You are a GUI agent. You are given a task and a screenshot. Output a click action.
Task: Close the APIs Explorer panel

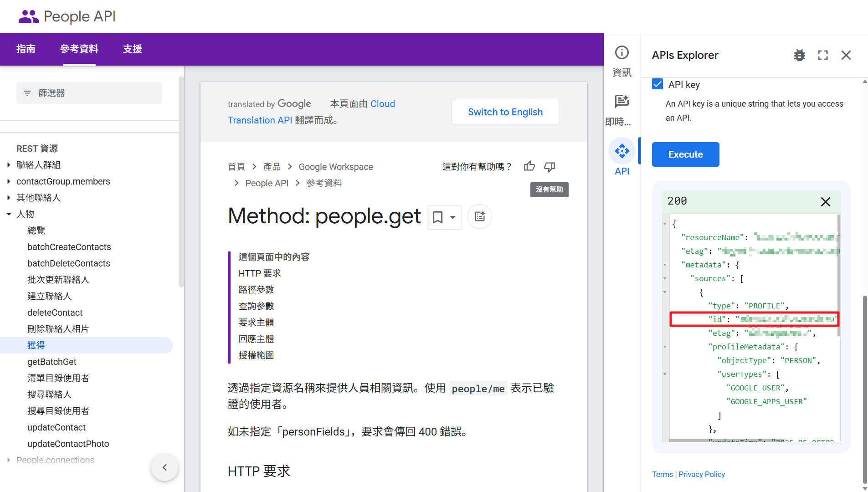[x=846, y=55]
